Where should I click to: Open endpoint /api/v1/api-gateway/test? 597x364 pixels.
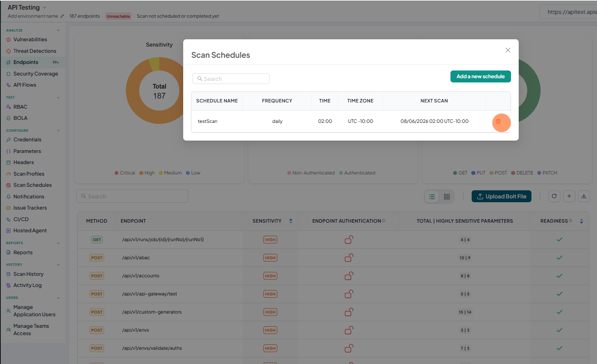coord(150,294)
